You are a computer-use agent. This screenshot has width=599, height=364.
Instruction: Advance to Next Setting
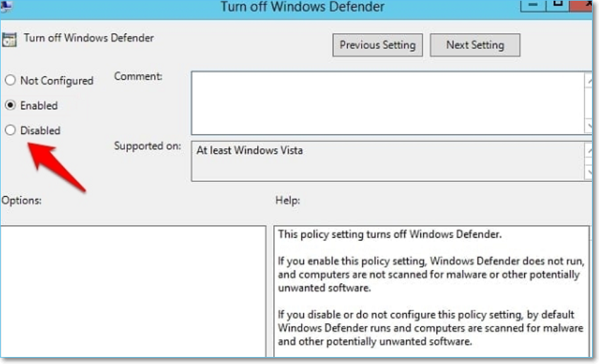tap(475, 45)
